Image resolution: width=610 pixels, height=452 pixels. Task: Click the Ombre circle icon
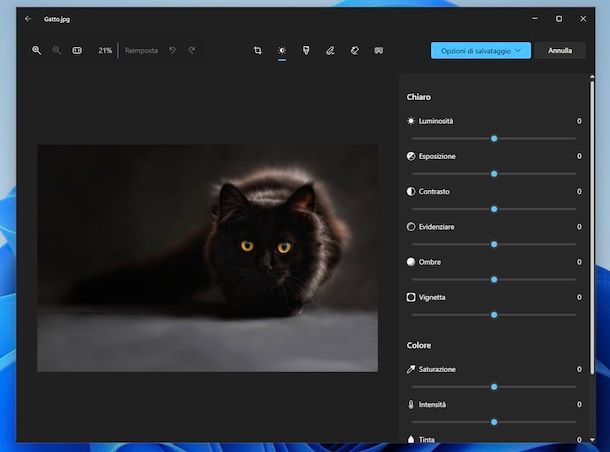tap(411, 262)
